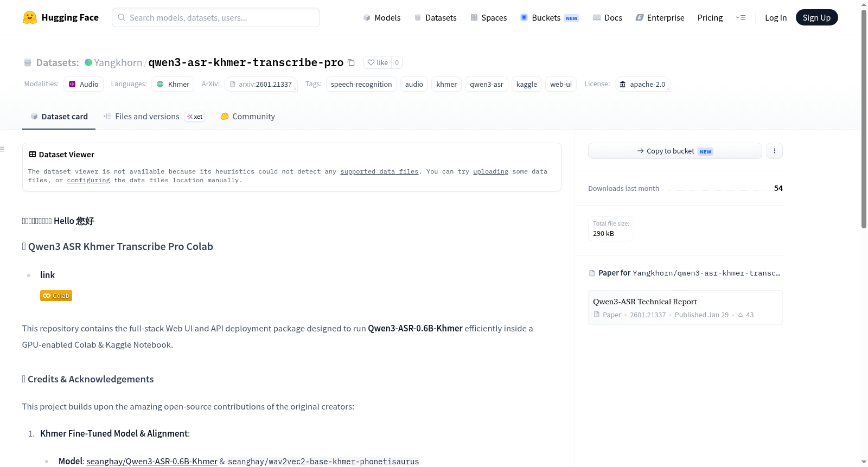868x467 pixels.
Task: Expand the extra navigation menu icon
Action: [x=741, y=17]
